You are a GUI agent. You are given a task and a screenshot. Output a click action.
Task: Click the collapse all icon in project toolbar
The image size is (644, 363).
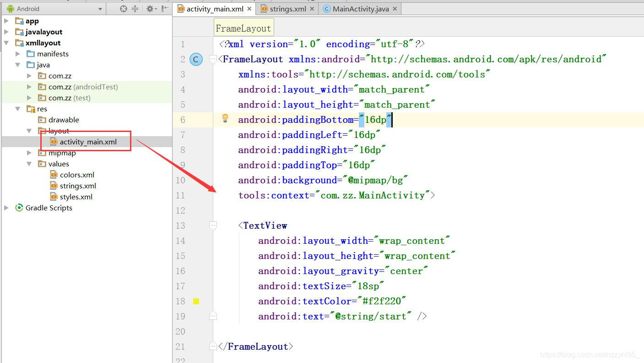[x=135, y=9]
